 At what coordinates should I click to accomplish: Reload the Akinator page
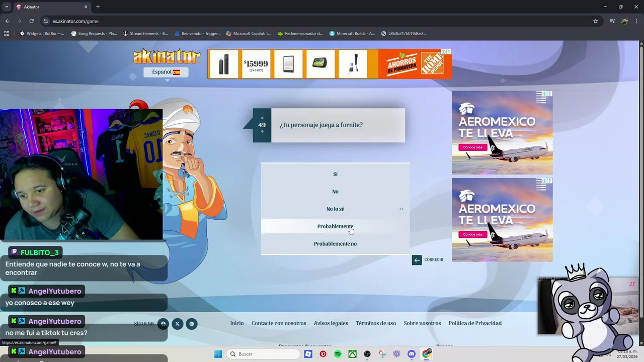point(31,21)
